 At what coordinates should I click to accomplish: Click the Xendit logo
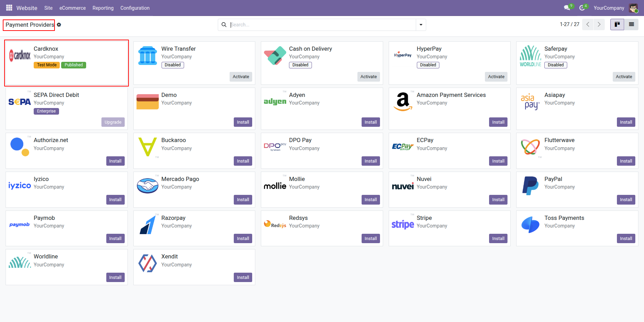[148, 263]
